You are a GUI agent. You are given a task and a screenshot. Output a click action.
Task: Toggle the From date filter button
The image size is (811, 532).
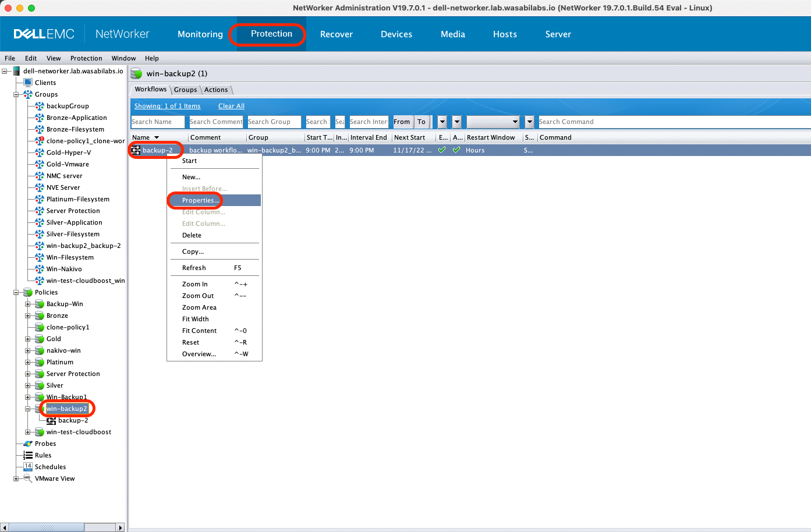coord(402,122)
